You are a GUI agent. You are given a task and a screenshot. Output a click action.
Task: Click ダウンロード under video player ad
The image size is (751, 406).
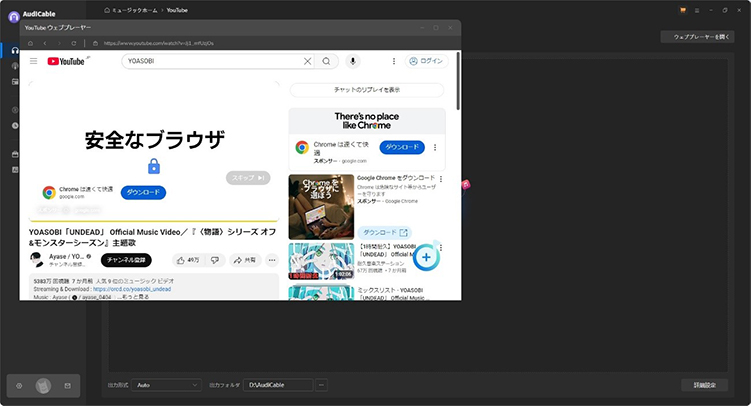click(x=143, y=192)
